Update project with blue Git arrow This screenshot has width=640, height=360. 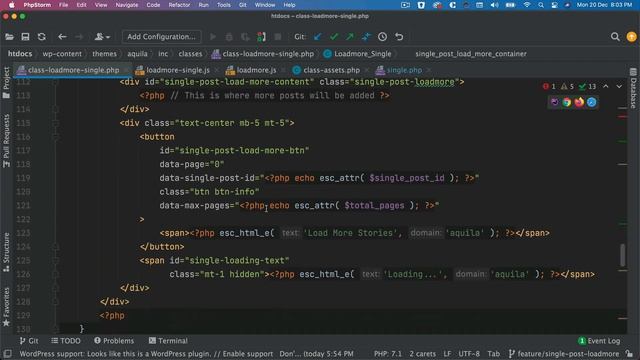(318, 37)
